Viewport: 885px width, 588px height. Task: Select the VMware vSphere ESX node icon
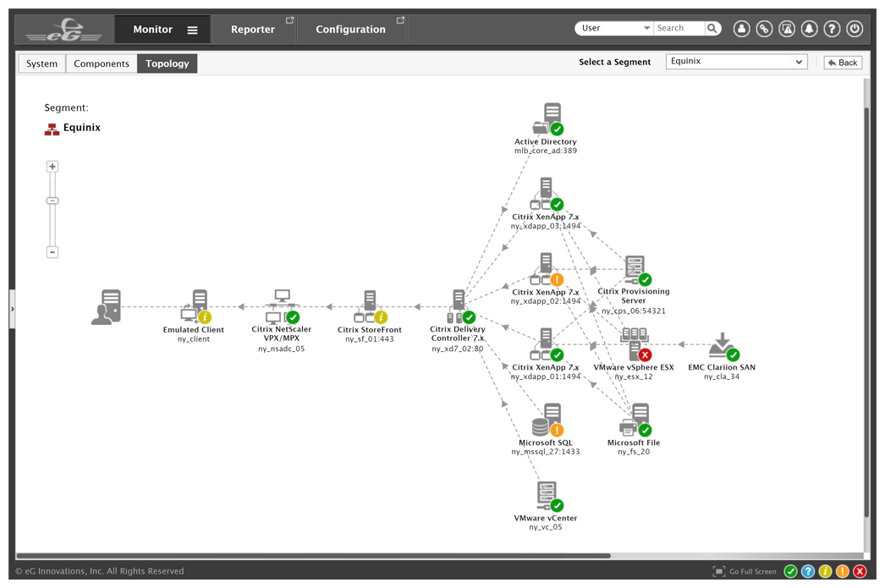635,345
